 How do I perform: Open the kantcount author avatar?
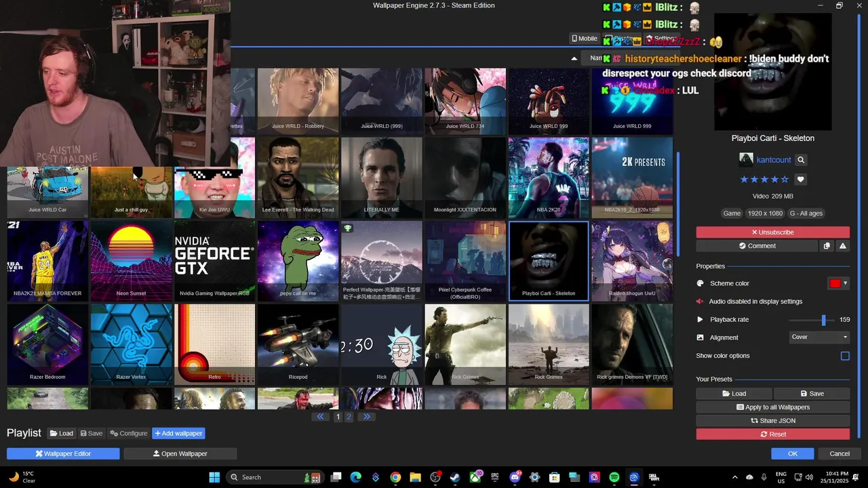pyautogui.click(x=746, y=160)
